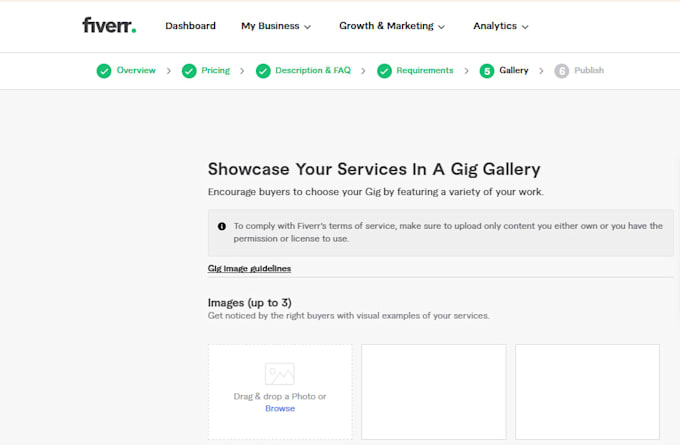Click the Fiverr logo
The width and height of the screenshot is (680, 445).
pos(109,25)
